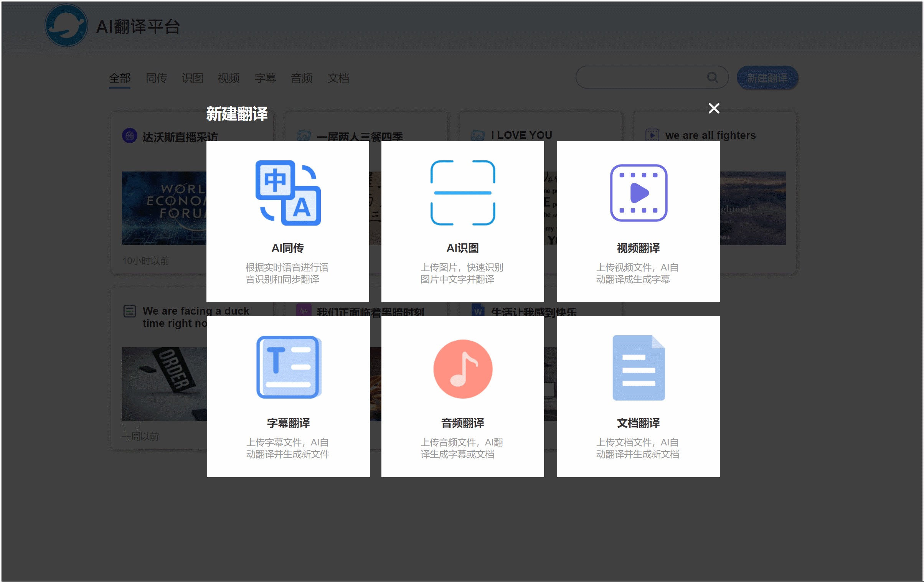Switch to the 识图 tab
This screenshot has height=582, width=924.
pos(192,78)
